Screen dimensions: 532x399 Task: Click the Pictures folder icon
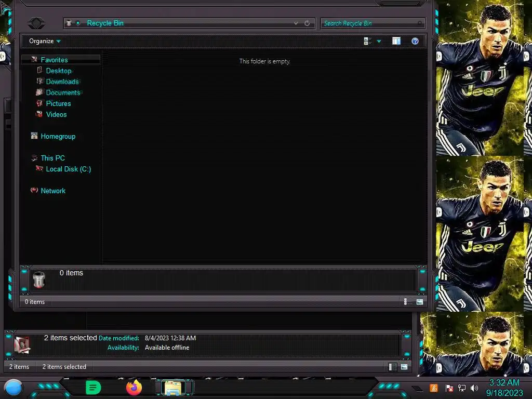[39, 103]
